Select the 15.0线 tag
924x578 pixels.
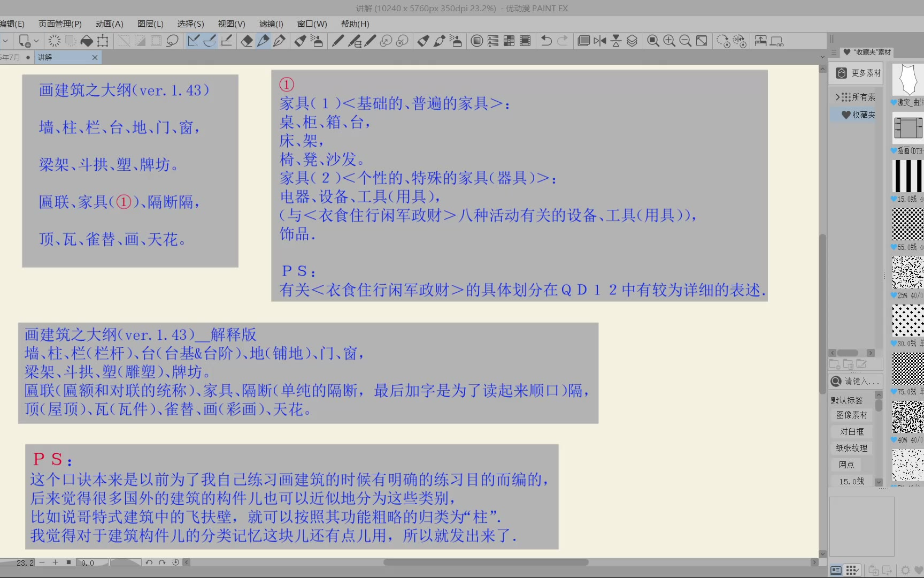pos(852,481)
